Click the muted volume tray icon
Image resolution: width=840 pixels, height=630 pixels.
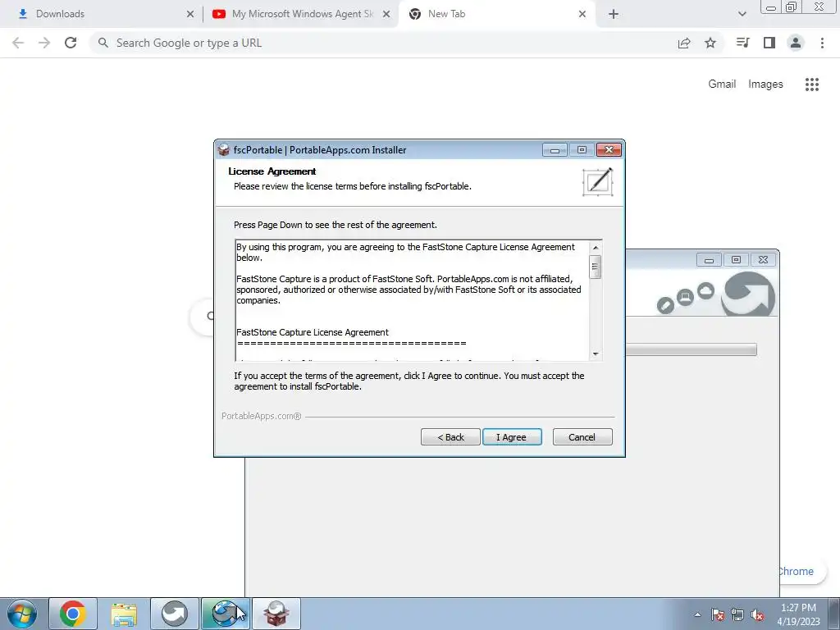(757, 614)
